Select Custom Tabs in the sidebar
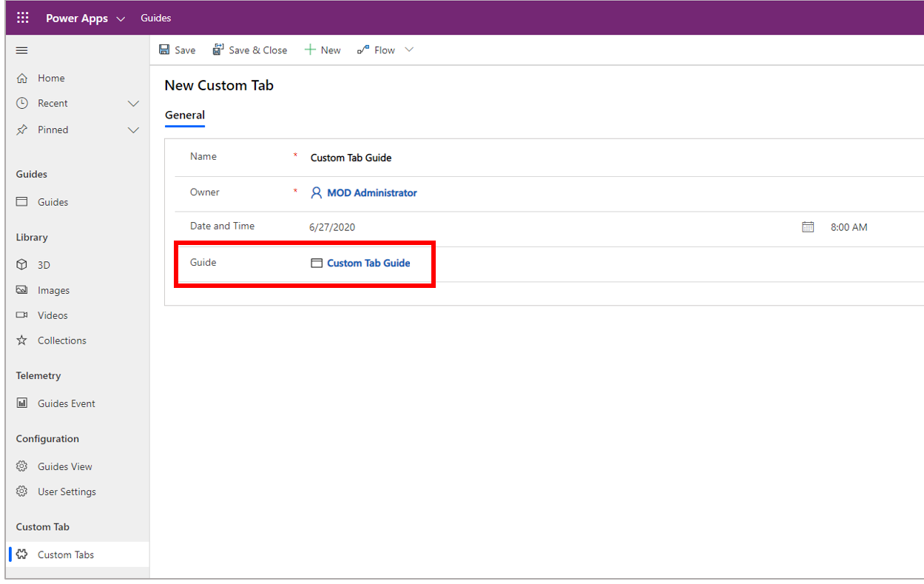 [x=78, y=554]
